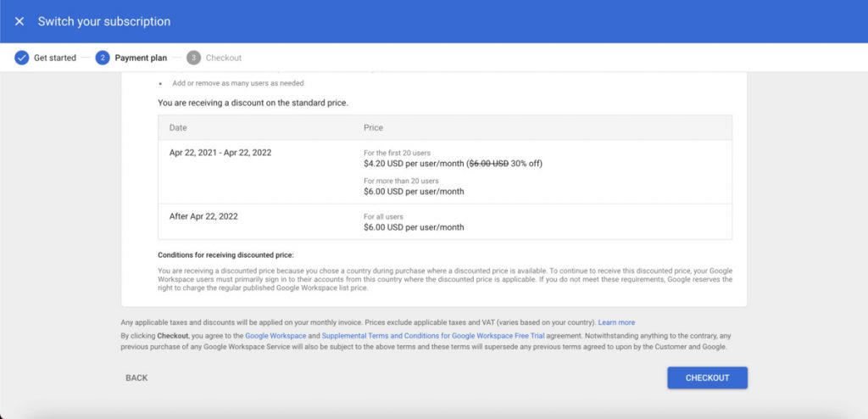Click 'Apr 22, 2021 - Apr 22, 2022' cell

(x=220, y=153)
